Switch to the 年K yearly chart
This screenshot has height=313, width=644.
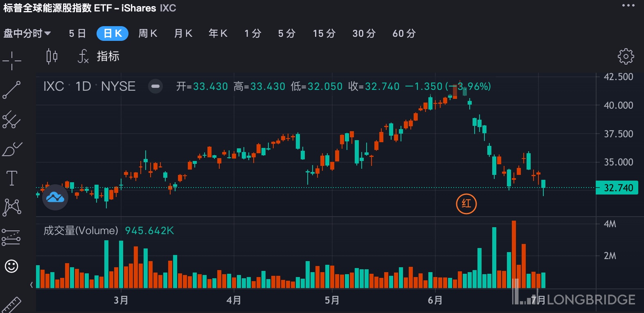click(218, 34)
